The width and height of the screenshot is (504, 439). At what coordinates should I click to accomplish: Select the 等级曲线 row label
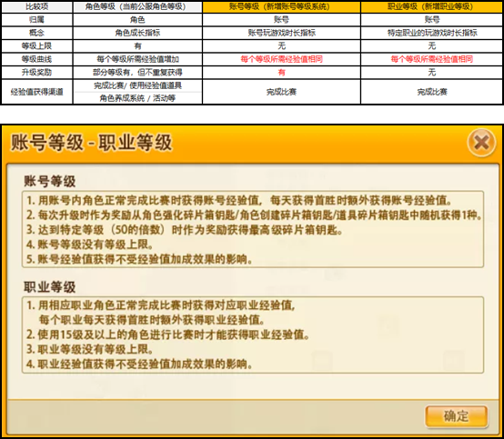pyautogui.click(x=37, y=59)
